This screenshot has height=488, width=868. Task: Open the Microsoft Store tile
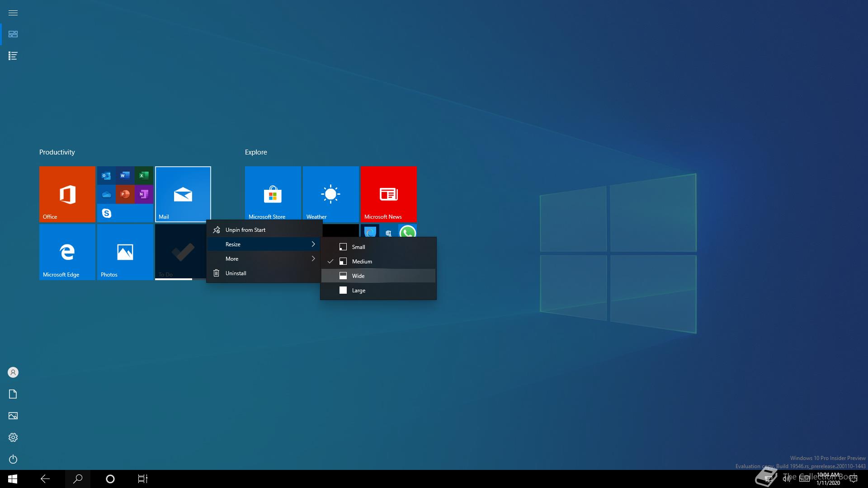click(273, 194)
